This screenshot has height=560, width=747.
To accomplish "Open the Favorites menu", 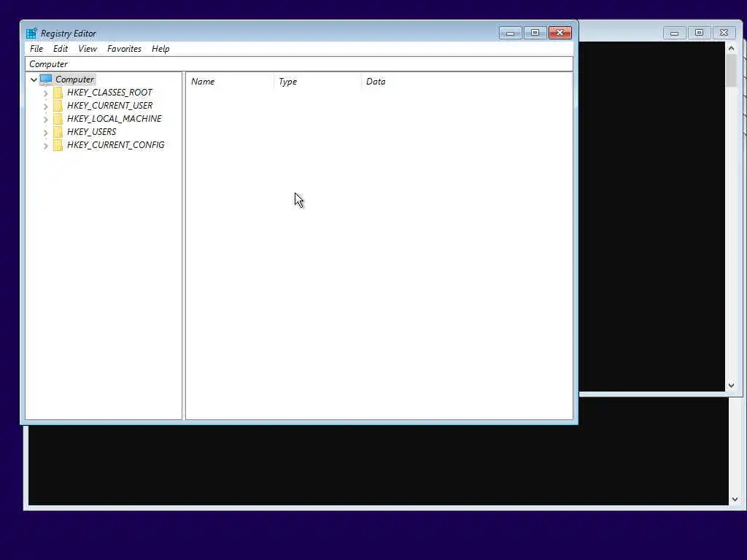I will tap(124, 49).
